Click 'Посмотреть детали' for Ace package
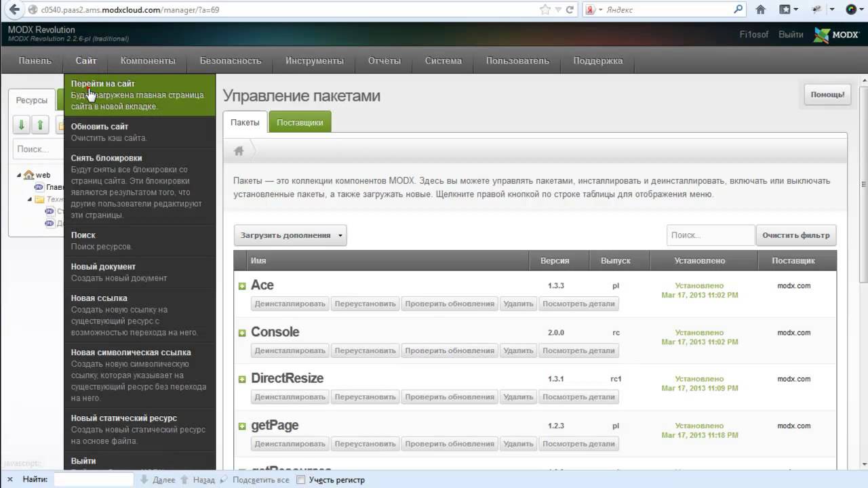868x488 pixels. (579, 304)
